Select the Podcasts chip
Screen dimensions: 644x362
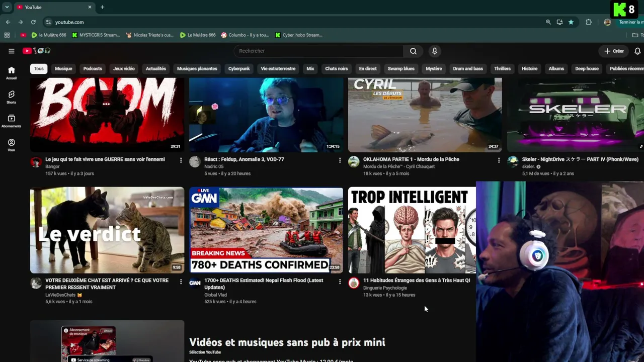click(93, 69)
